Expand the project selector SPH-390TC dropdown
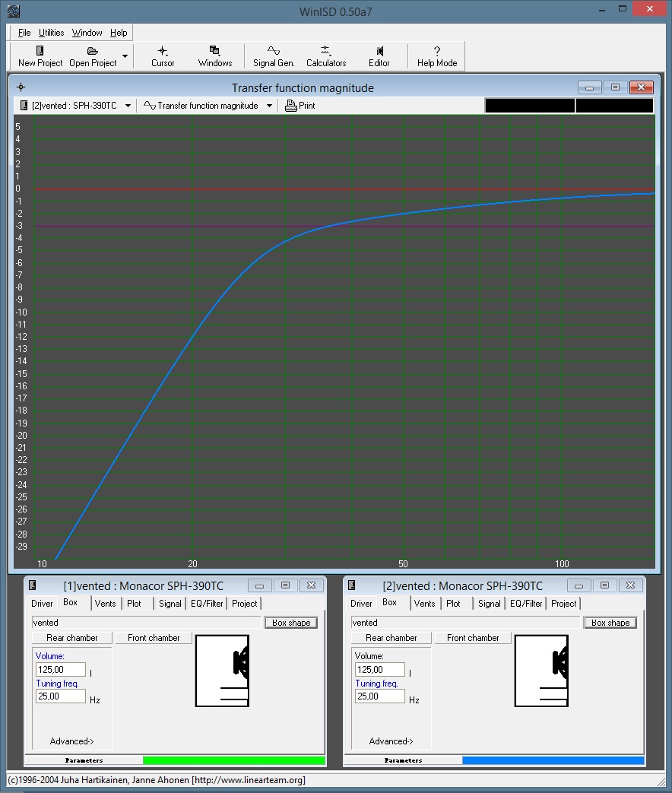 pyautogui.click(x=128, y=106)
